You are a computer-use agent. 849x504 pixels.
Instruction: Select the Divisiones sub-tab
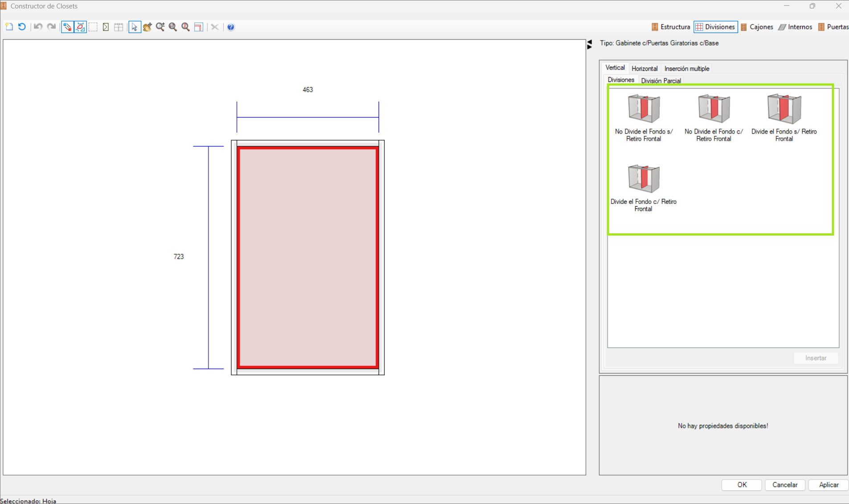pyautogui.click(x=621, y=80)
